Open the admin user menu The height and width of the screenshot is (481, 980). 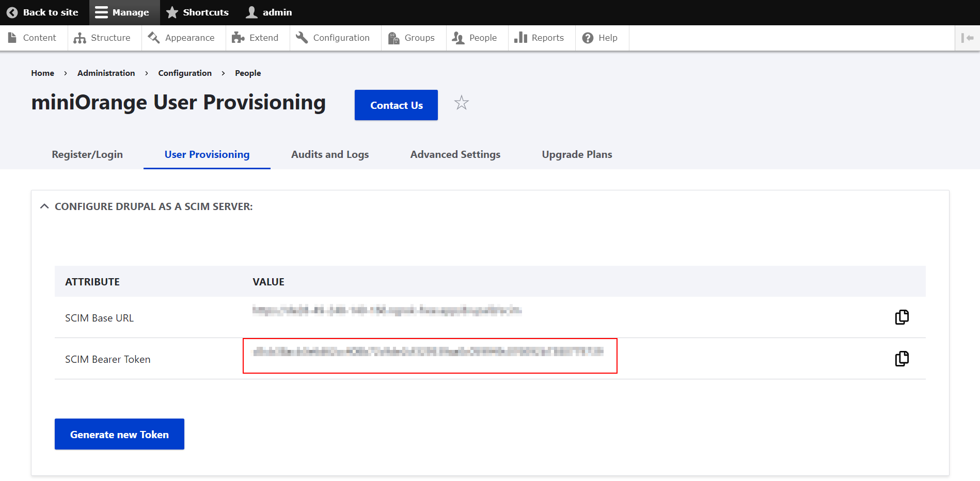269,12
